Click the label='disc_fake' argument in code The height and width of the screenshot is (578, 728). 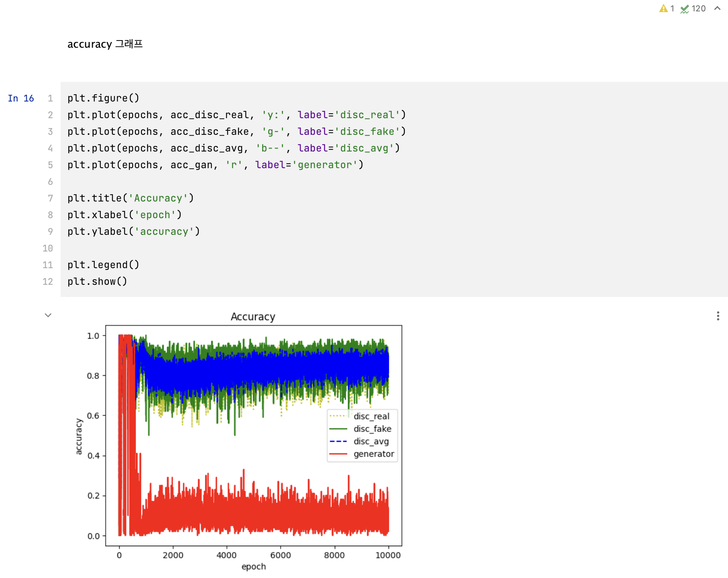click(x=349, y=131)
